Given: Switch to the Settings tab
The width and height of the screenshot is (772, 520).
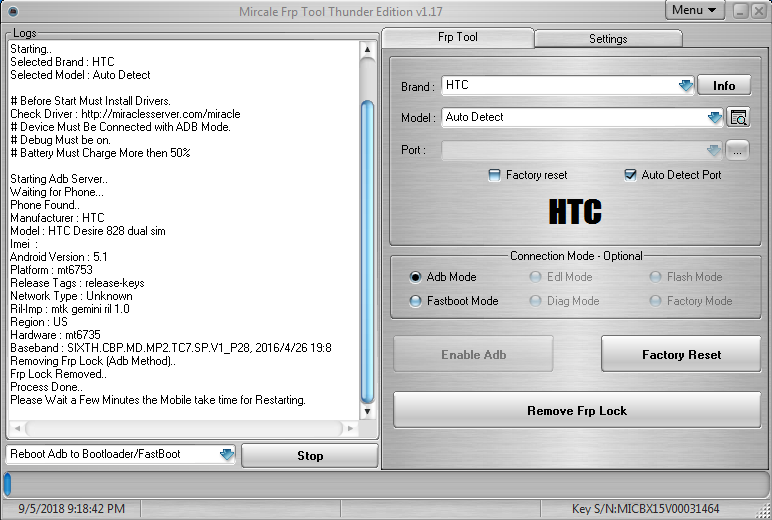Looking at the screenshot, I should 608,39.
